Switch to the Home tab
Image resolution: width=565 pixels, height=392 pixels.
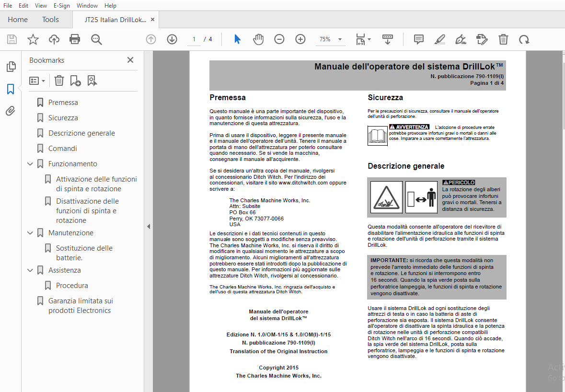18,20
